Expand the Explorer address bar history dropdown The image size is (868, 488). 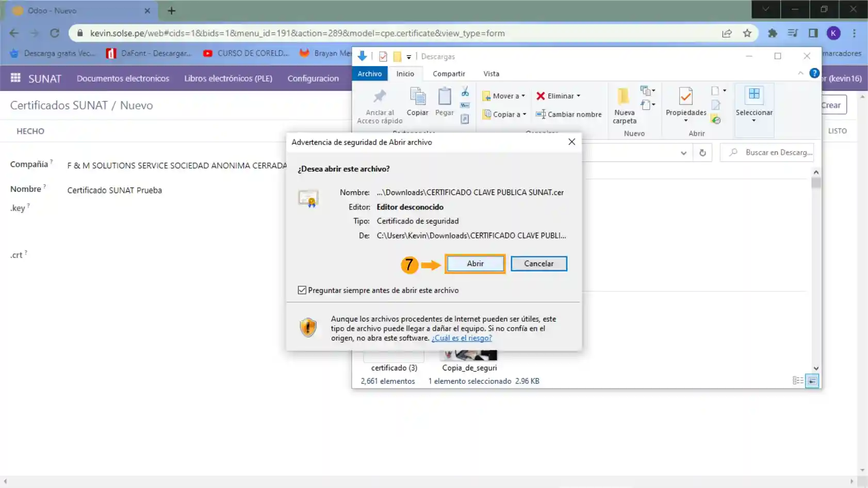click(x=683, y=153)
